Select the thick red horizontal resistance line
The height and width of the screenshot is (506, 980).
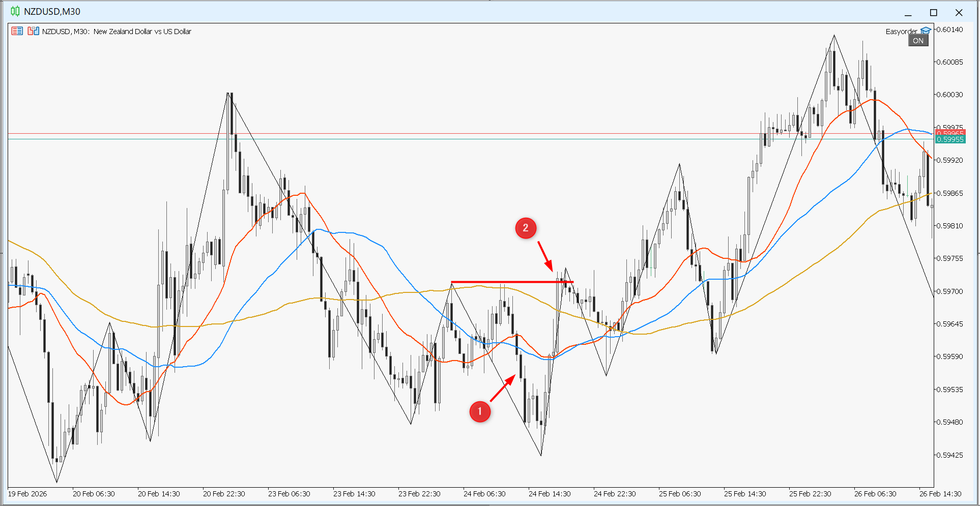509,282
